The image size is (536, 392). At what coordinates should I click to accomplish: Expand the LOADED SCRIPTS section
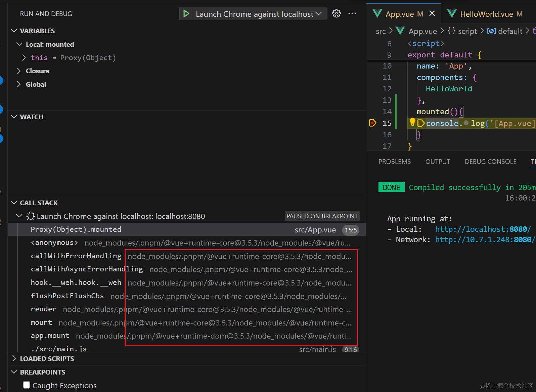click(14, 359)
